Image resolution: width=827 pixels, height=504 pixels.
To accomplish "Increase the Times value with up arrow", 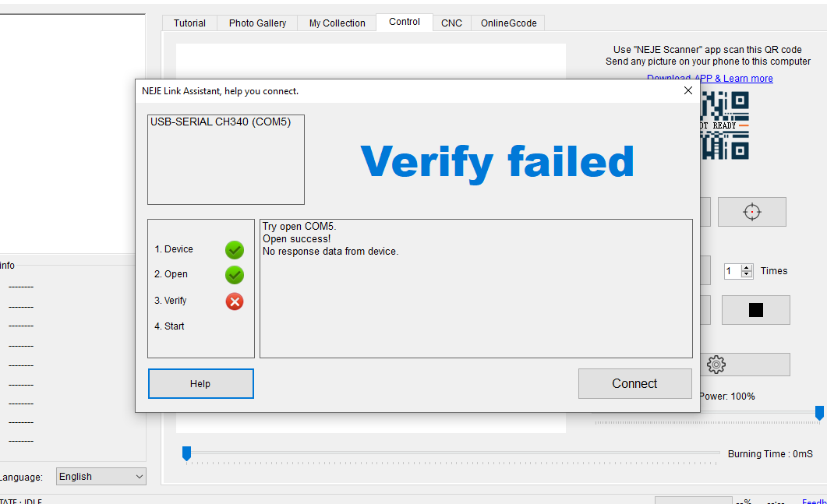I will pos(747,267).
